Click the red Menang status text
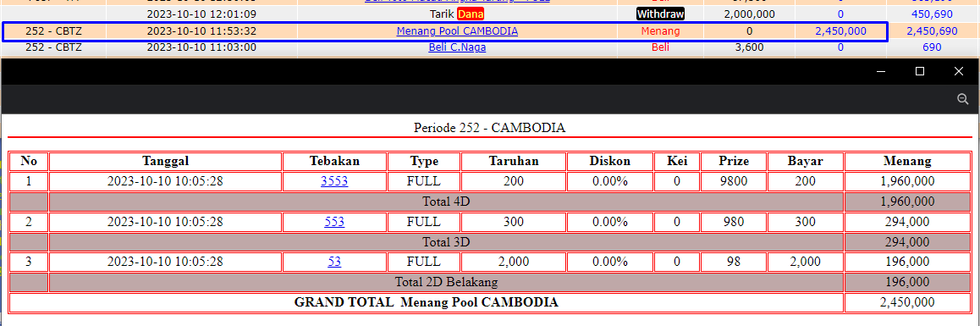980x326 pixels. 660,30
